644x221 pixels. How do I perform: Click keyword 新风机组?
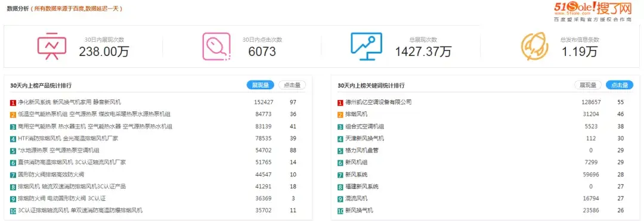tap(357, 163)
